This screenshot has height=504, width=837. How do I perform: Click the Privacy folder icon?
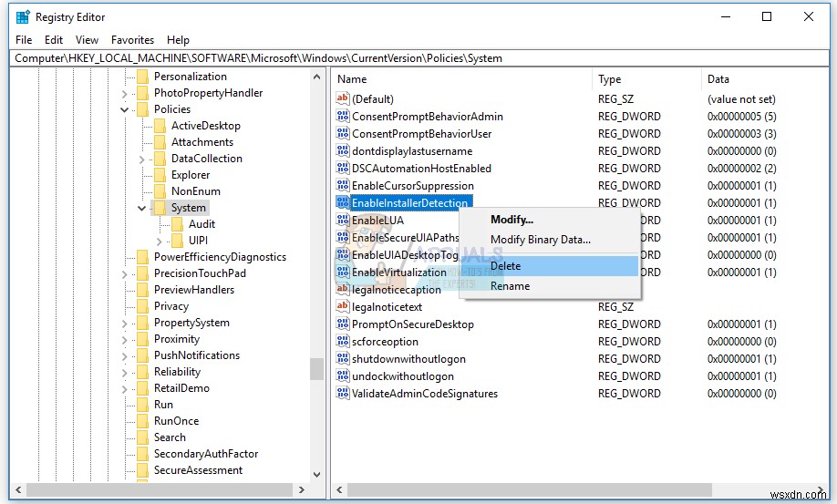[142, 306]
